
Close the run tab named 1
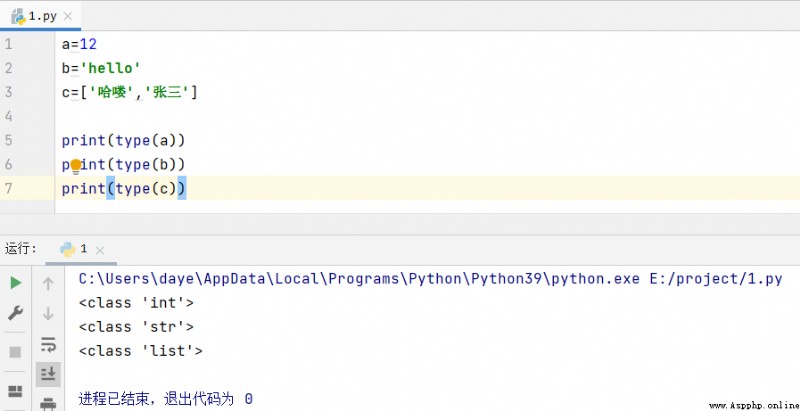pos(100,250)
